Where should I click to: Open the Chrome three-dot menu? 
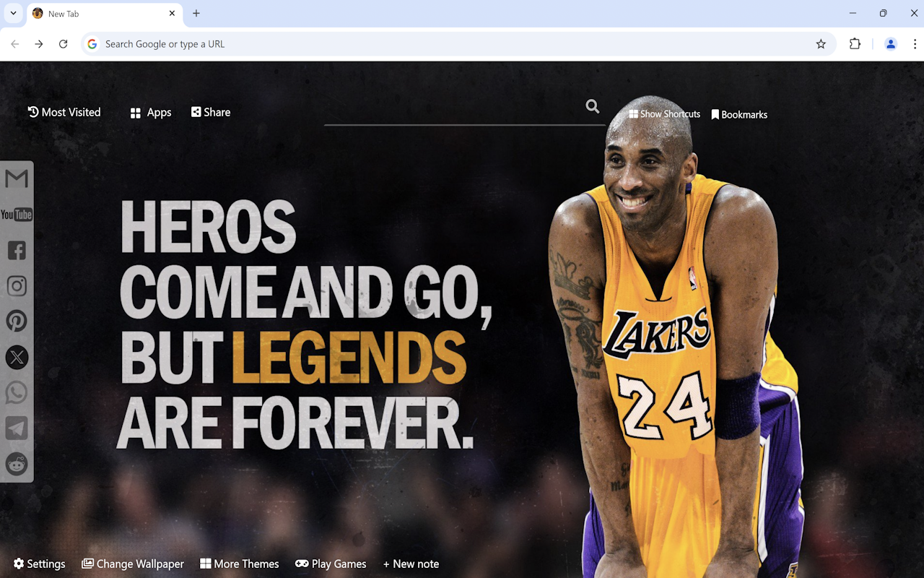(x=914, y=44)
